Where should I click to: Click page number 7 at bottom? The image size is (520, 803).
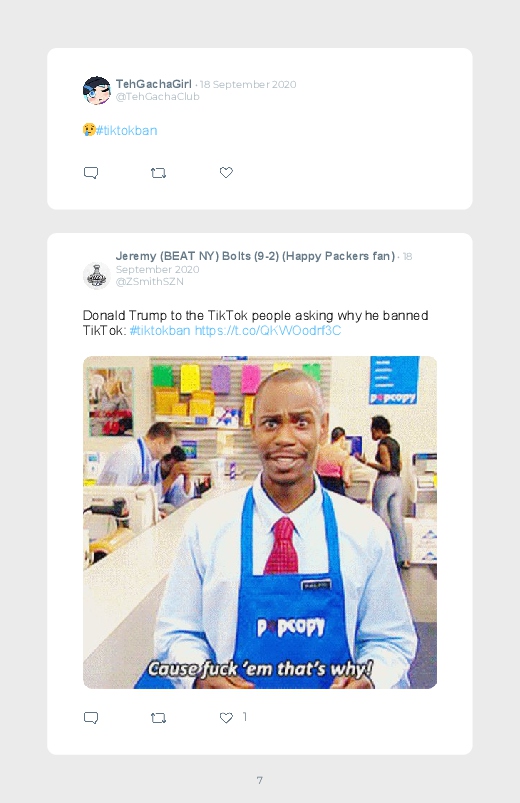[260, 780]
